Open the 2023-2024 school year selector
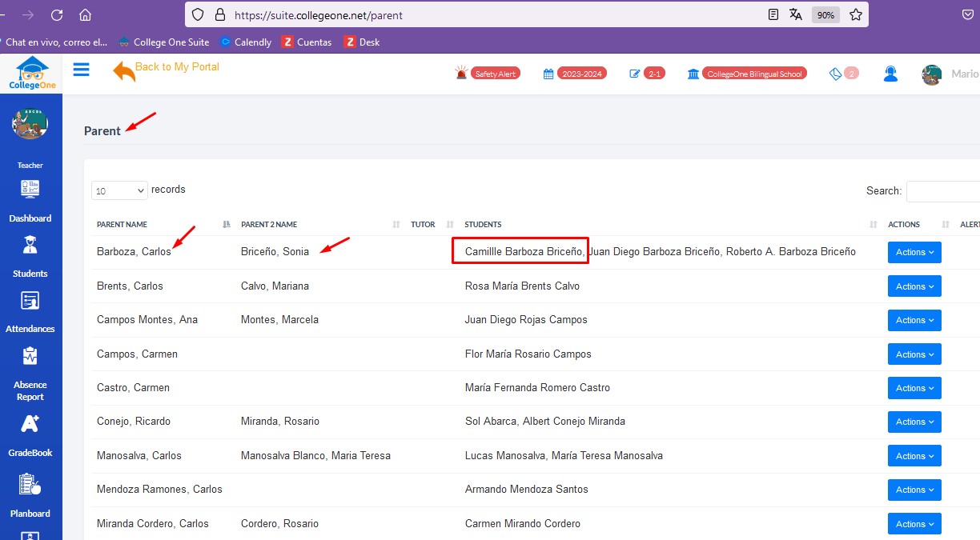The width and height of the screenshot is (980, 540). [x=582, y=74]
